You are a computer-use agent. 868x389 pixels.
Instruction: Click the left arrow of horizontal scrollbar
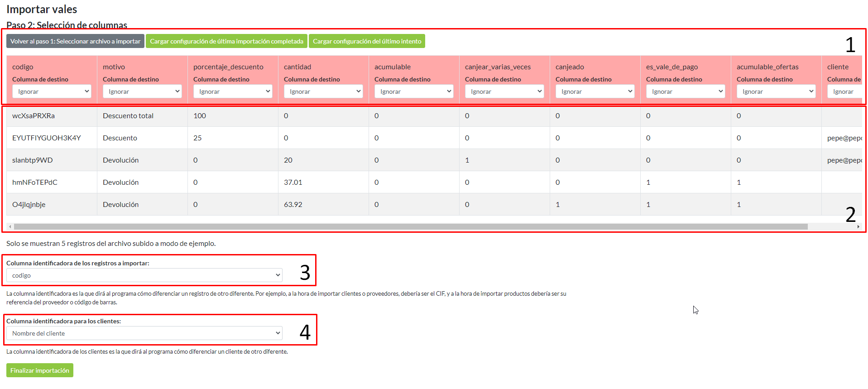pyautogui.click(x=10, y=226)
